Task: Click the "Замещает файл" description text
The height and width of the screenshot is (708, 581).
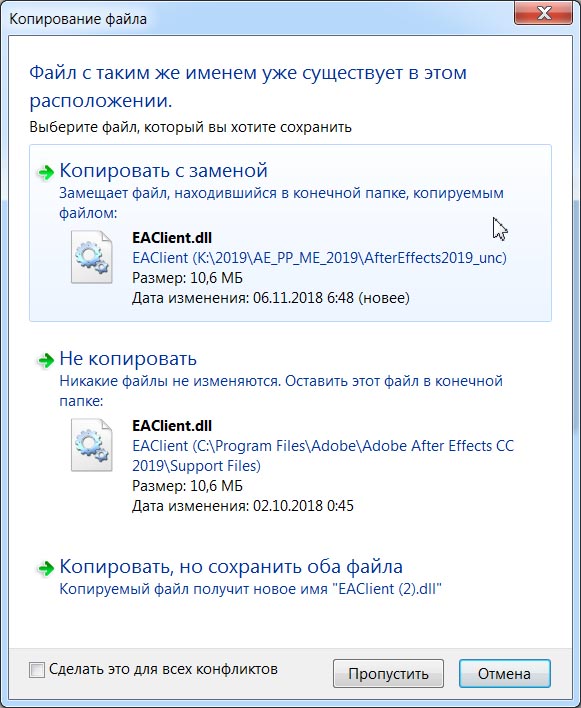Action: [281, 203]
